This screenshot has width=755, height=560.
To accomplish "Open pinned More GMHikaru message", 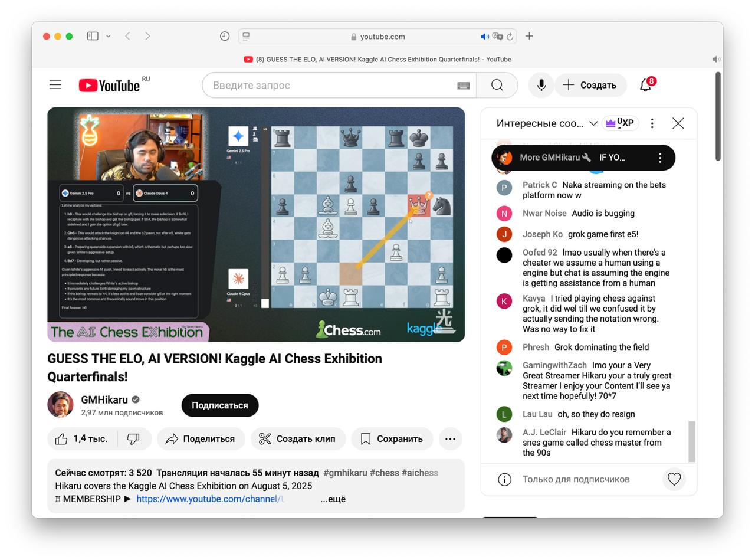I will 583,158.
